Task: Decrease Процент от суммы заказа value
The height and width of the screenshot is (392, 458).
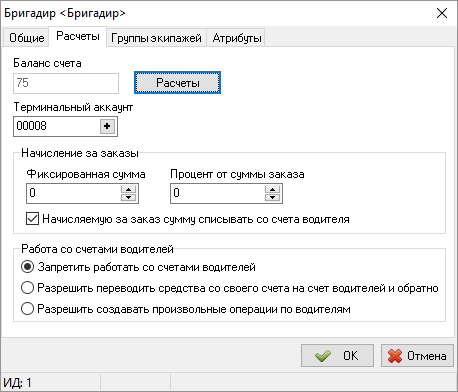Action: pos(272,197)
